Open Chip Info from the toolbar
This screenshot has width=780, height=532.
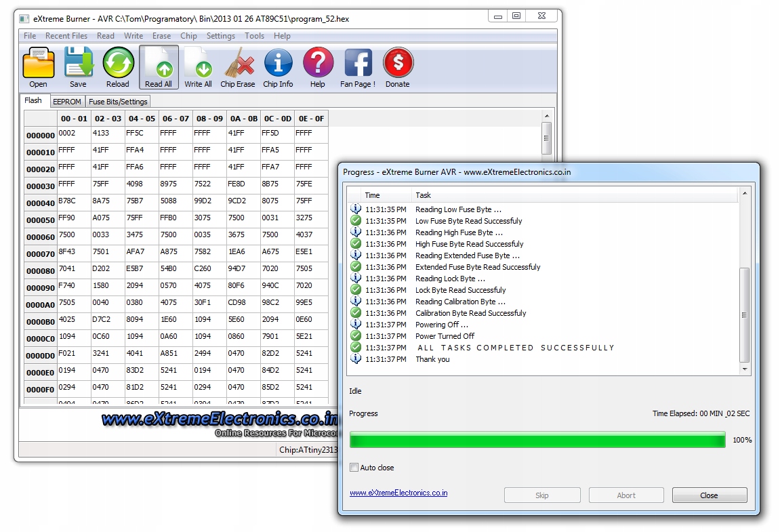tap(278, 65)
